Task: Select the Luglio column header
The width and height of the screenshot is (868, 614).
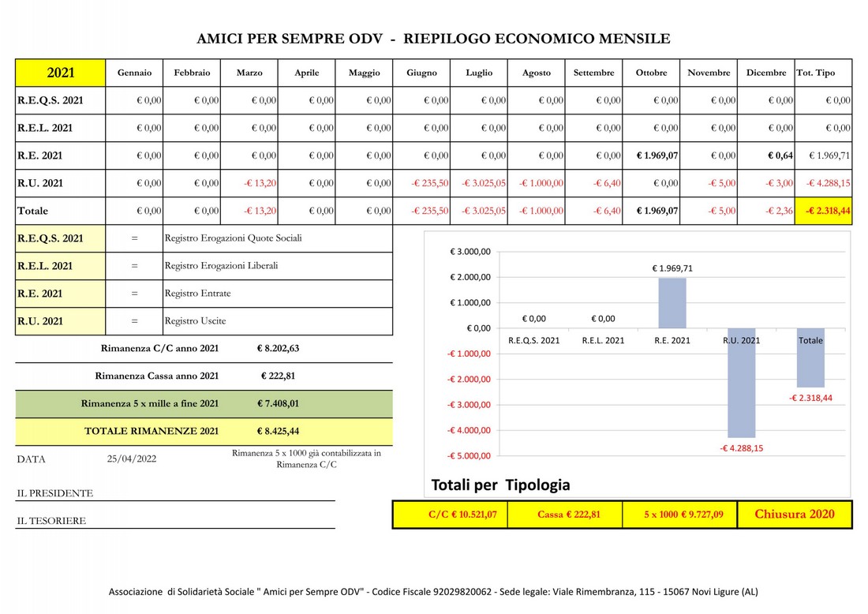Action: [x=479, y=73]
